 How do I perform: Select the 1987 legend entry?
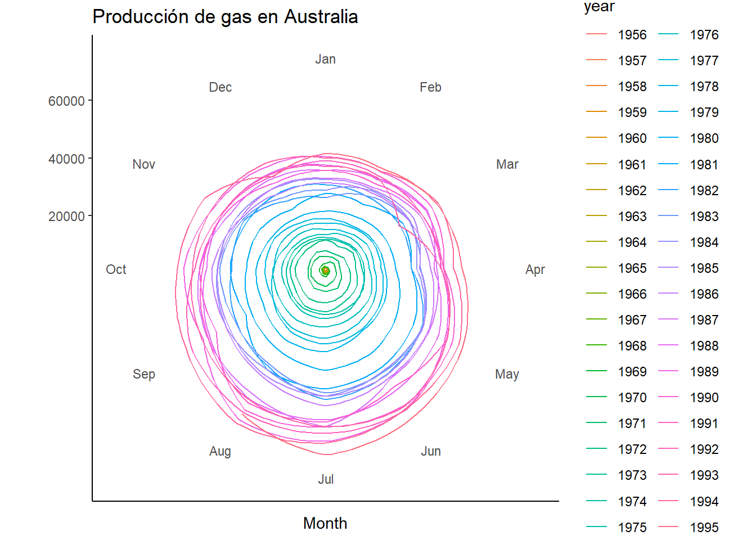[688, 320]
